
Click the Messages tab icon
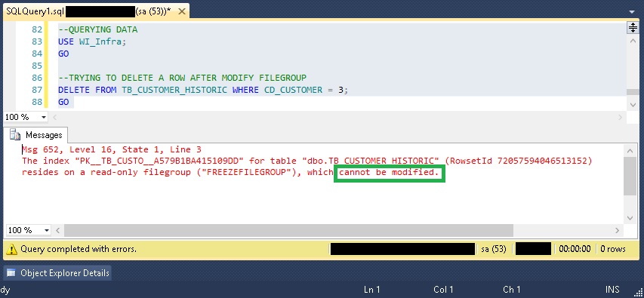[15, 134]
